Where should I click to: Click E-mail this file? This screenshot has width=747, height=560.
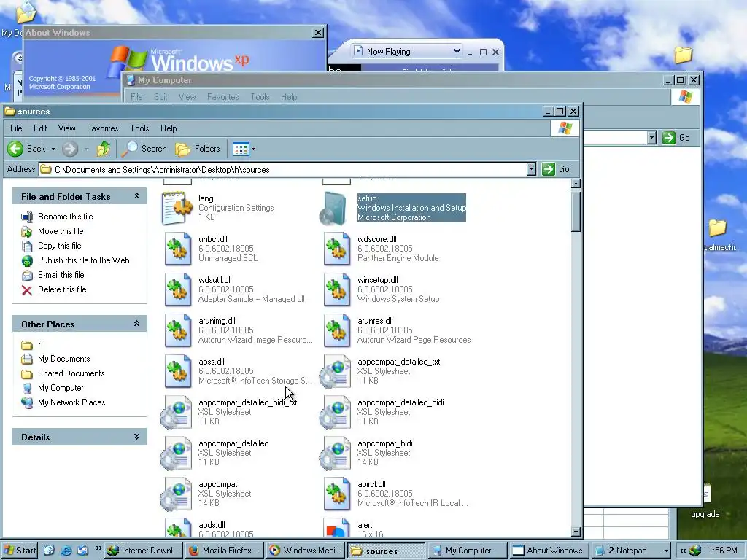tap(61, 275)
